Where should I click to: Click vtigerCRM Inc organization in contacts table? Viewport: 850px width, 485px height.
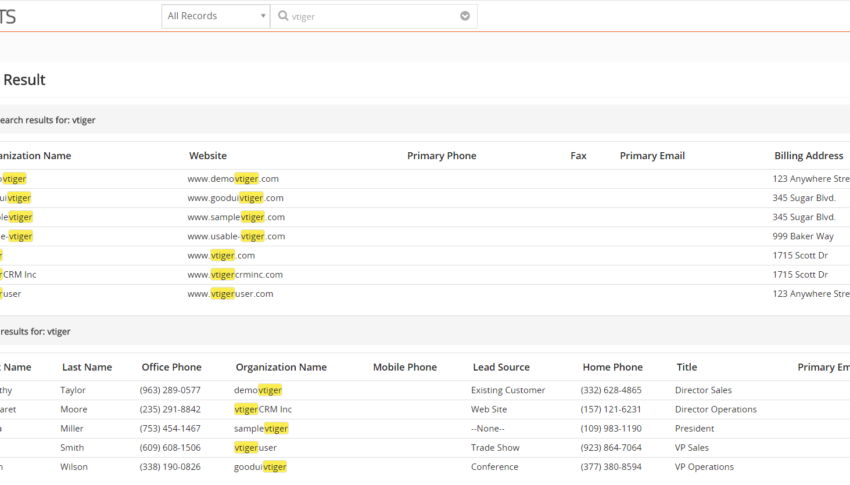(263, 410)
